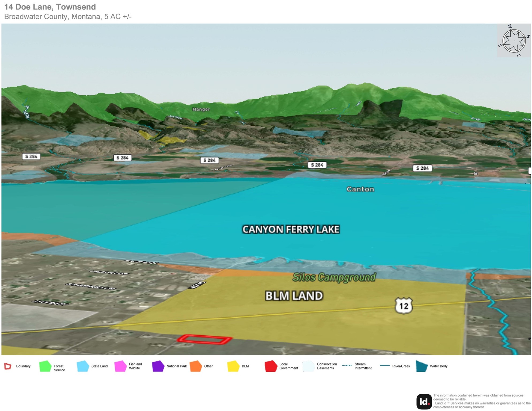Image resolution: width=532 pixels, height=411 pixels.
Task: Click the Silos Campground map label
Action: click(x=334, y=277)
